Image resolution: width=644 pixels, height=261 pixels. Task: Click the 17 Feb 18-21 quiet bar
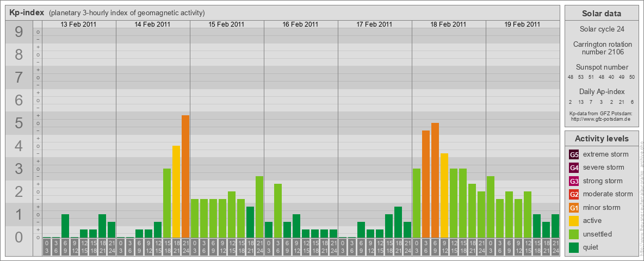(398, 222)
